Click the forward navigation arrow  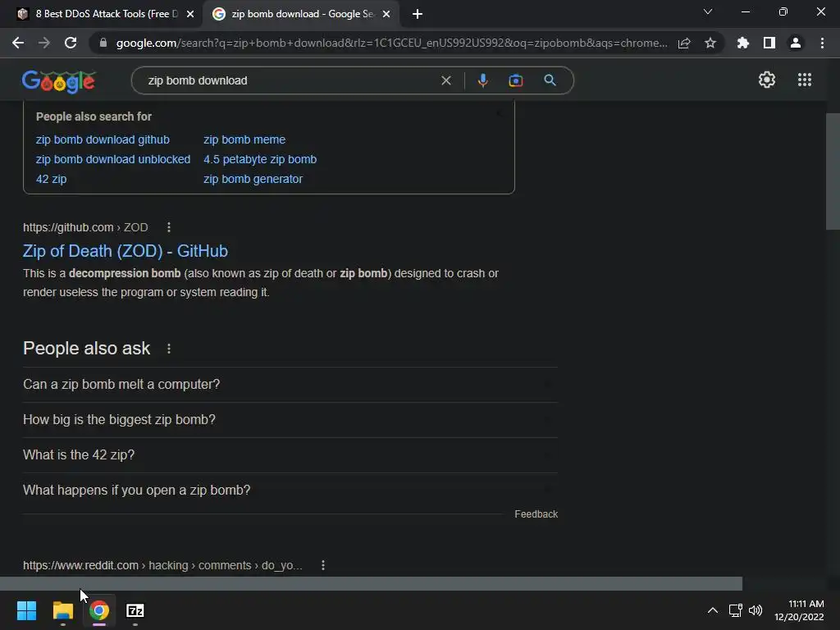[x=44, y=43]
